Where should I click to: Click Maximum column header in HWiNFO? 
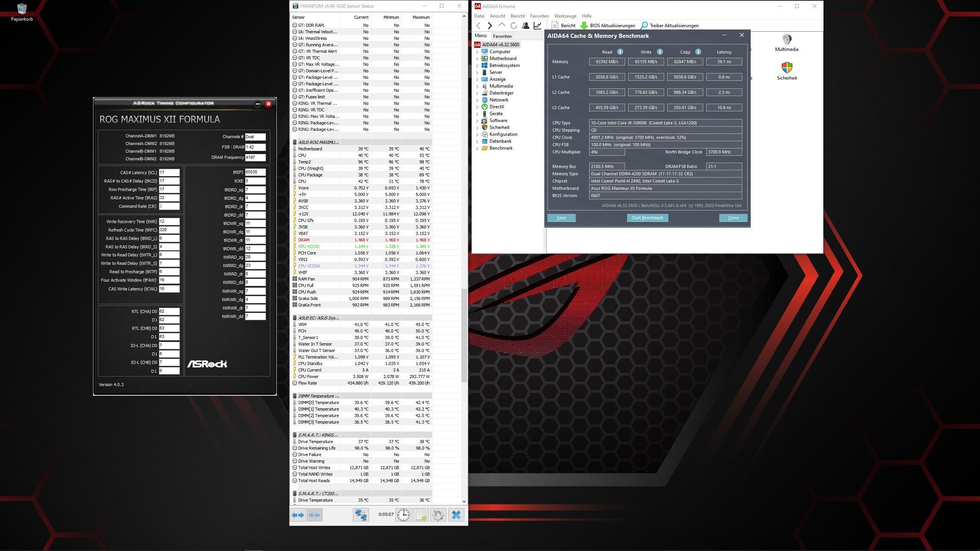[x=417, y=17]
